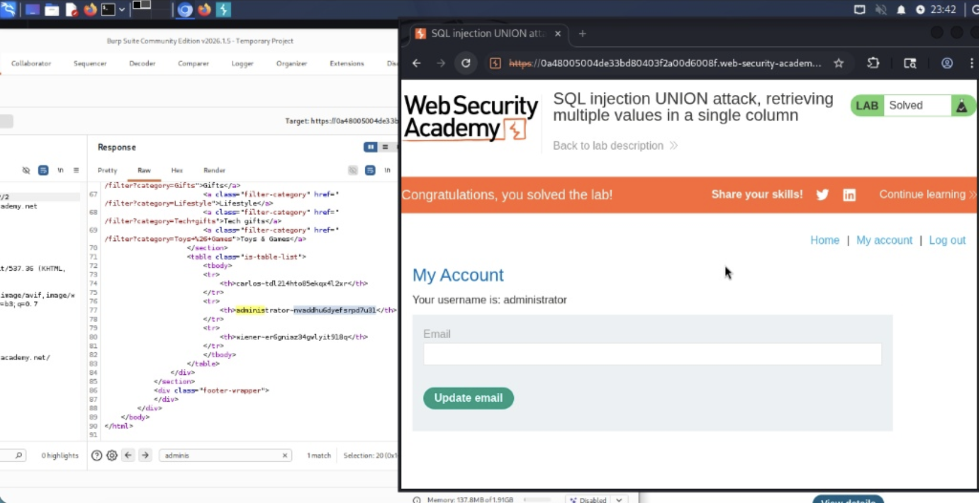The width and height of the screenshot is (980, 503).
Task: Share on Twitter icon in banner
Action: tap(822, 195)
